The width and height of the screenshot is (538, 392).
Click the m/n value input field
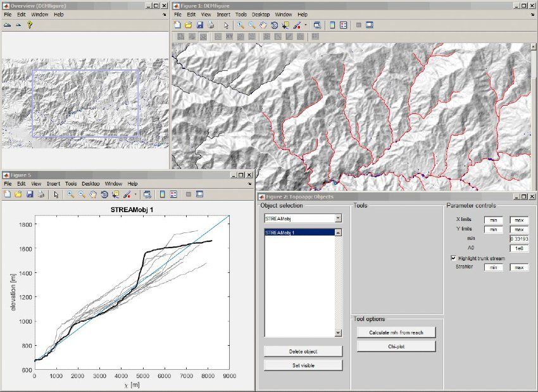519,239
